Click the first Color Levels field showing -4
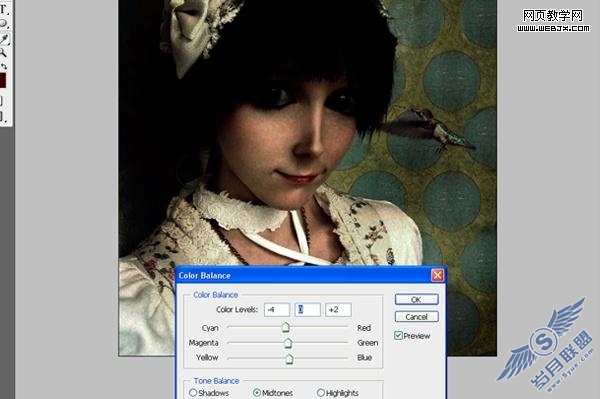This screenshot has height=399, width=600. point(277,309)
